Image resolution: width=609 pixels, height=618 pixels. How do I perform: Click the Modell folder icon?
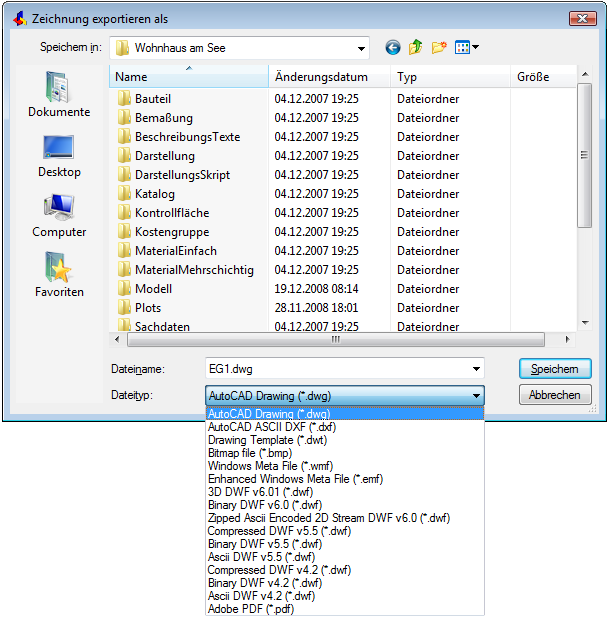(124, 289)
